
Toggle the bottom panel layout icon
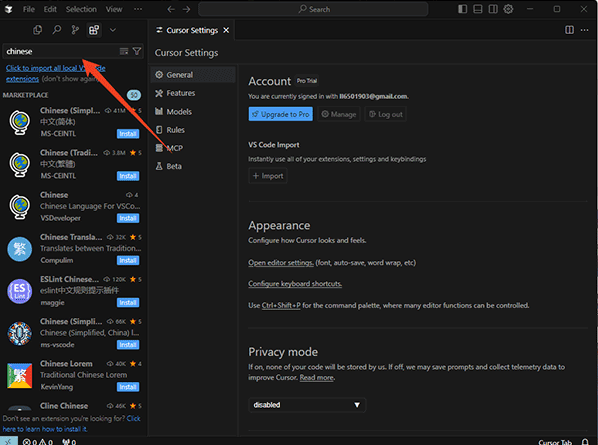pyautogui.click(x=477, y=9)
